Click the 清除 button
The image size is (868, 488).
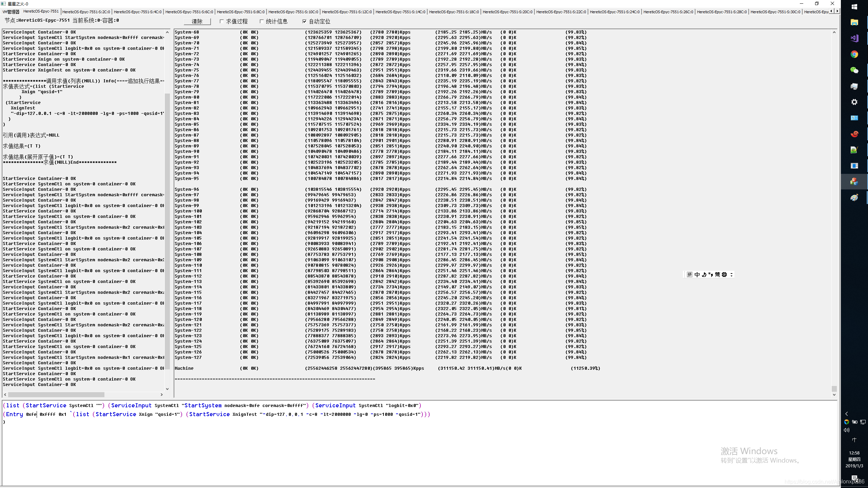(197, 21)
